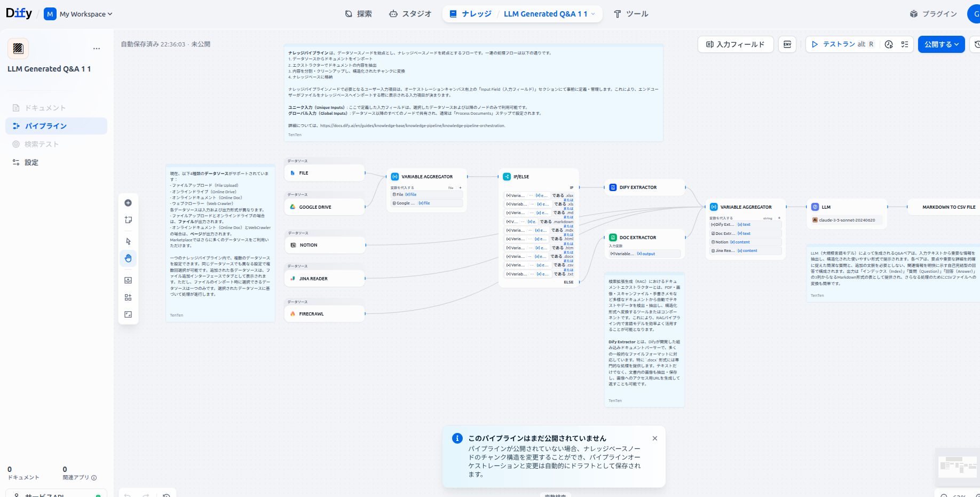Viewport: 980px width, 497px height.
Task: Open the docs.dify.ai knowledge pipeline link
Action: (x=412, y=125)
